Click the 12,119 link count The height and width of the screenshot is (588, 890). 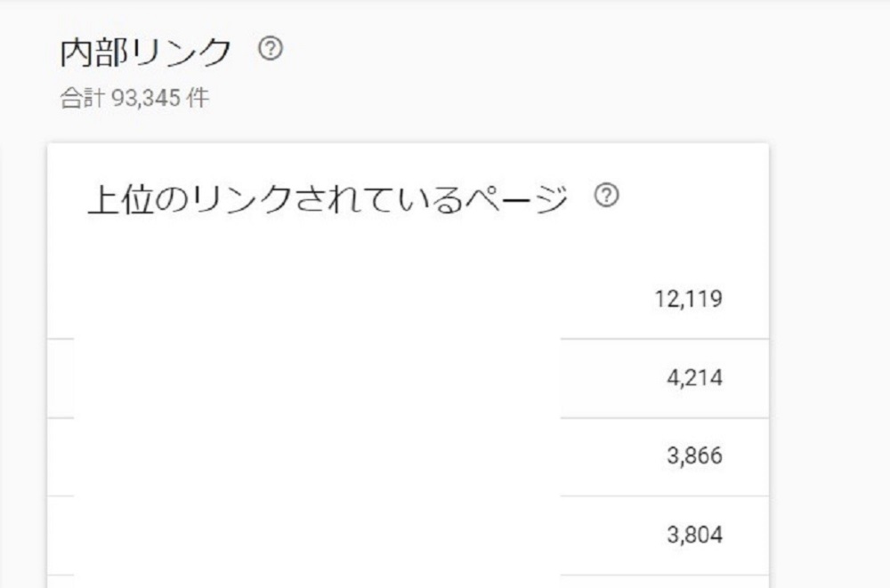click(688, 299)
